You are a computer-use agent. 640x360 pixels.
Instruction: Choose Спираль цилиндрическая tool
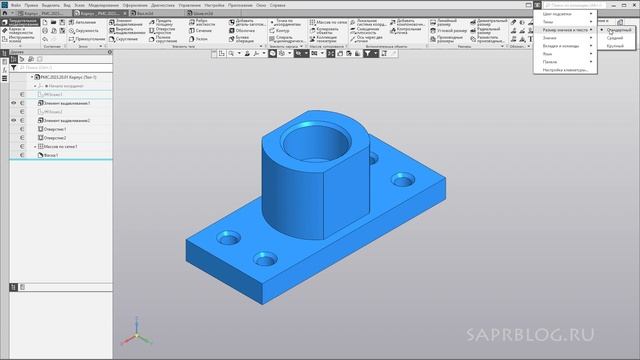(287, 39)
